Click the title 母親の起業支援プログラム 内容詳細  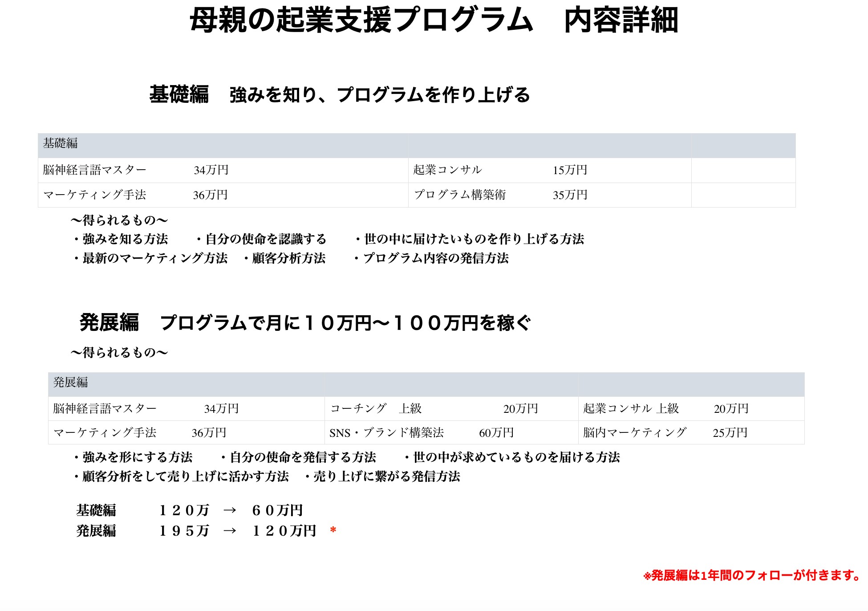[434, 20]
